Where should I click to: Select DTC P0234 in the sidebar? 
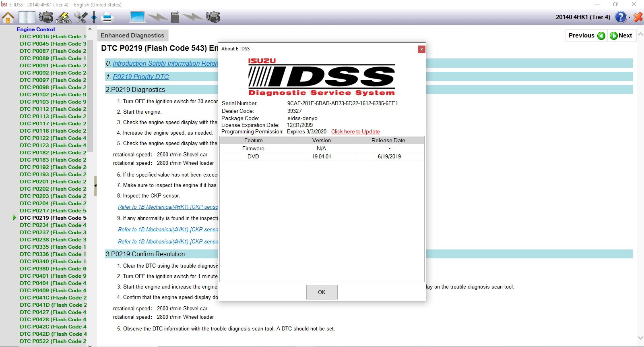point(53,225)
